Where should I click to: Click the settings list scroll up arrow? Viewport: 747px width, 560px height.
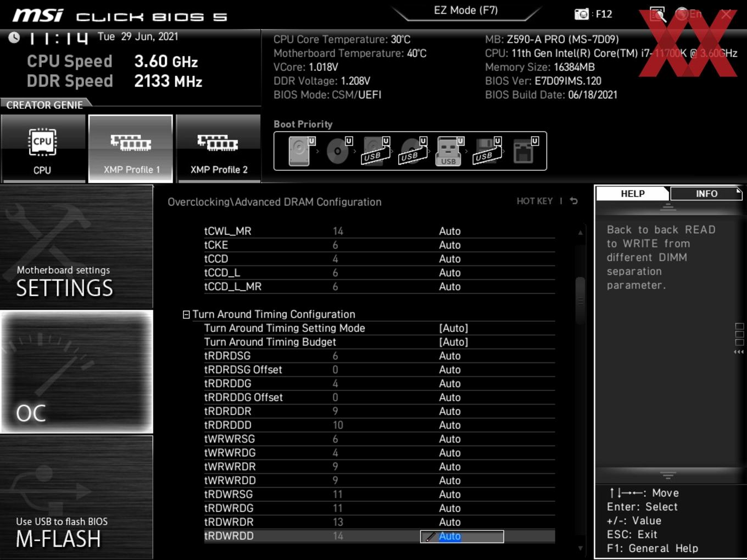tap(580, 232)
